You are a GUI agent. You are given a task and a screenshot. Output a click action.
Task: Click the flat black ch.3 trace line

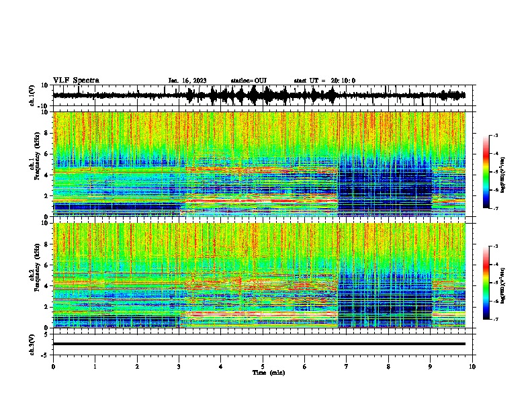click(x=259, y=344)
